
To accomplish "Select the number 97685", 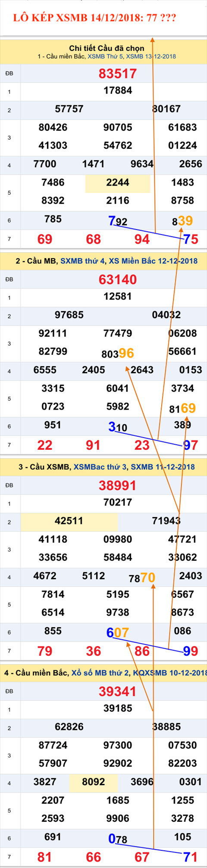I will point(69,315).
